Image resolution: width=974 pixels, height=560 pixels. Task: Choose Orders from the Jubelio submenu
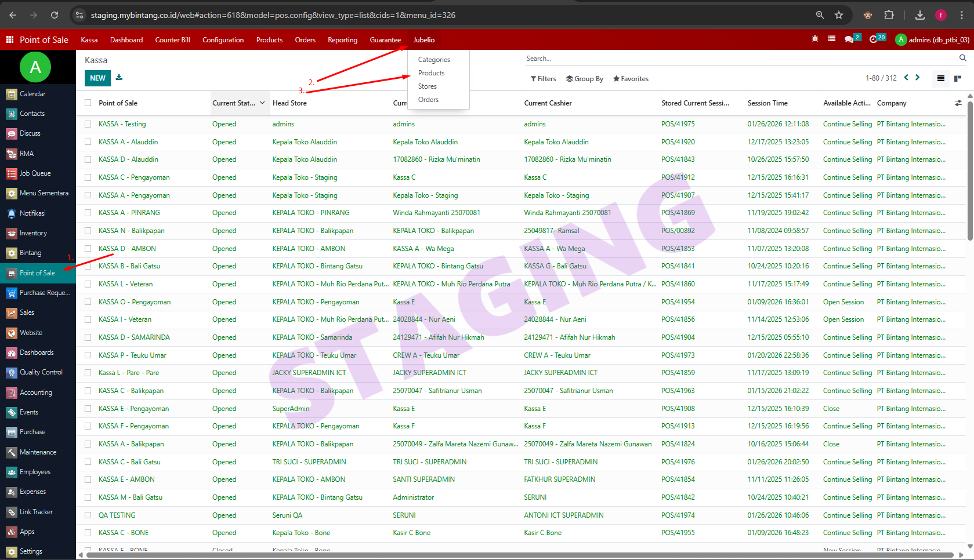point(428,100)
